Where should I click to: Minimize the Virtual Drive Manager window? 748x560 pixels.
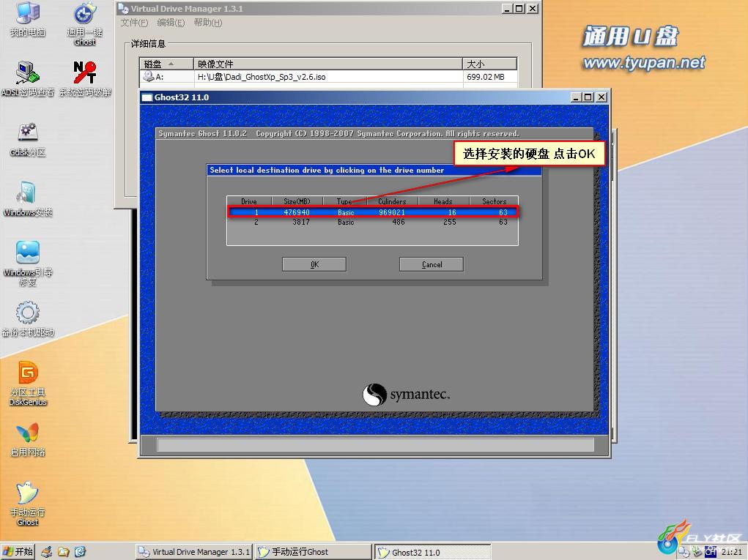point(507,9)
